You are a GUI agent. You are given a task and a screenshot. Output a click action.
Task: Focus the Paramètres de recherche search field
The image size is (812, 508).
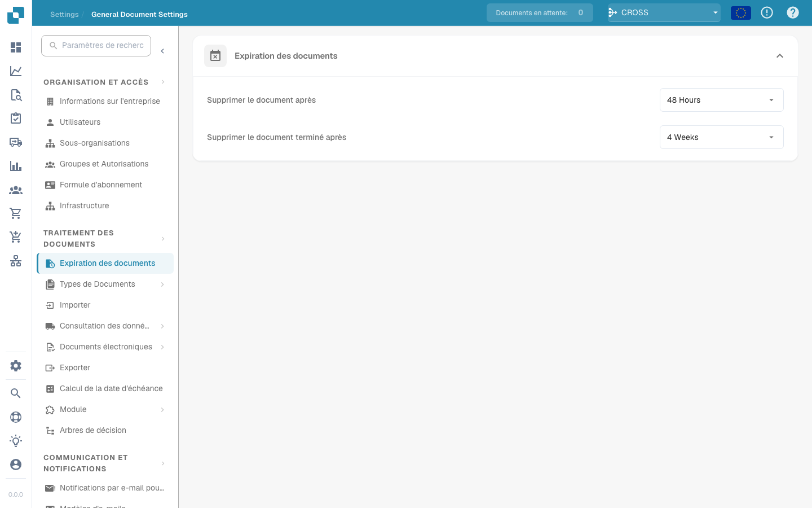coord(96,46)
